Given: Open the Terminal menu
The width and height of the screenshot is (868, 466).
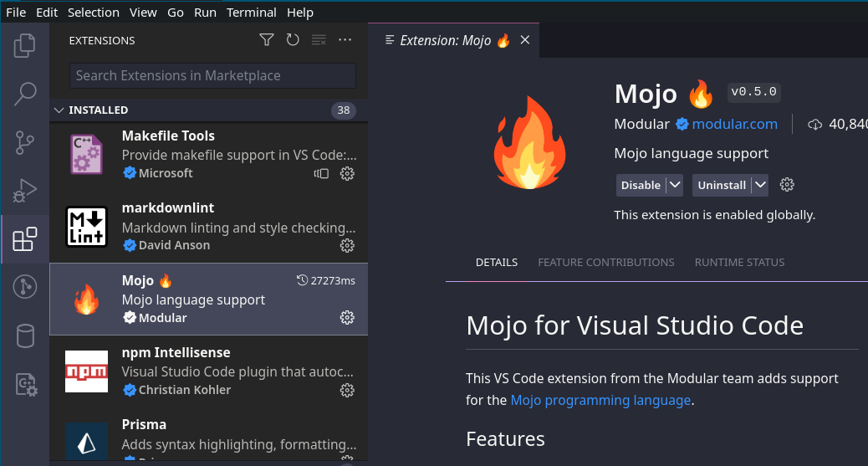Looking at the screenshot, I should click(252, 13).
